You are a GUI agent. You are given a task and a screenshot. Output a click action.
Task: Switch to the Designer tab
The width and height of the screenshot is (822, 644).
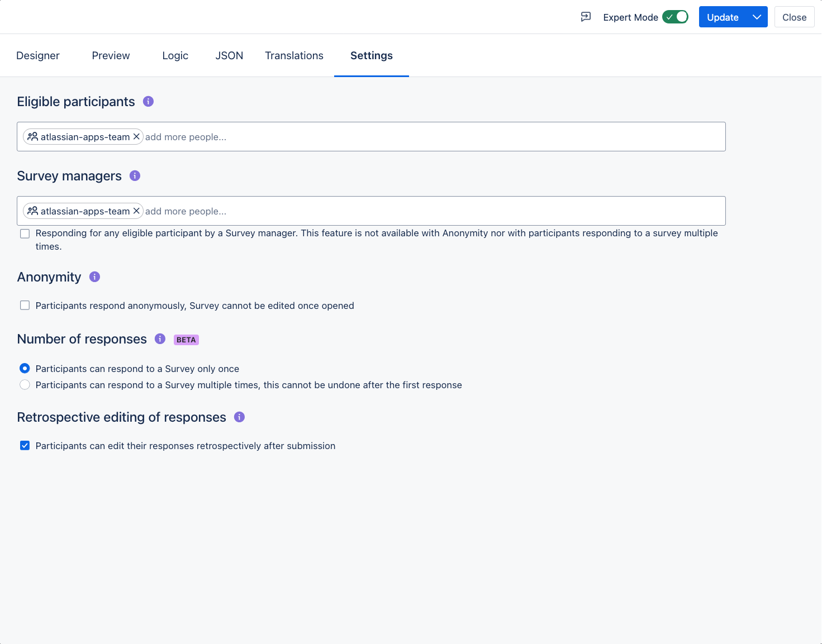click(x=38, y=55)
